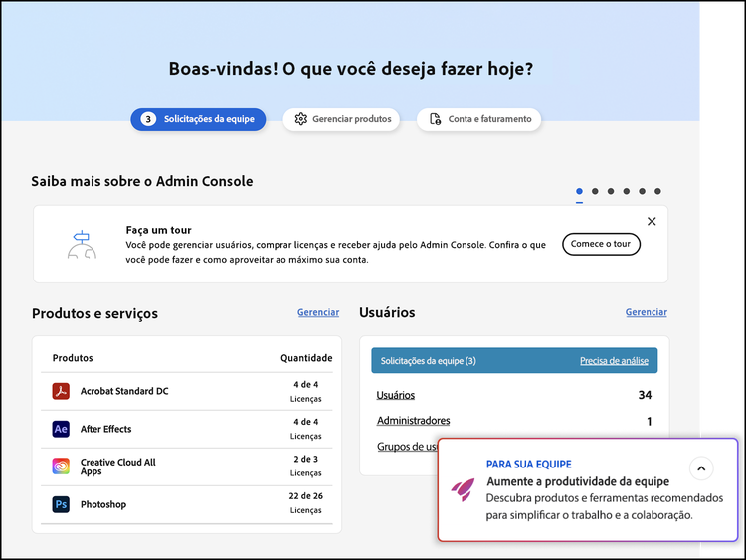Open the Solicitações da equipe pill
This screenshot has width=746, height=560.
(x=198, y=119)
